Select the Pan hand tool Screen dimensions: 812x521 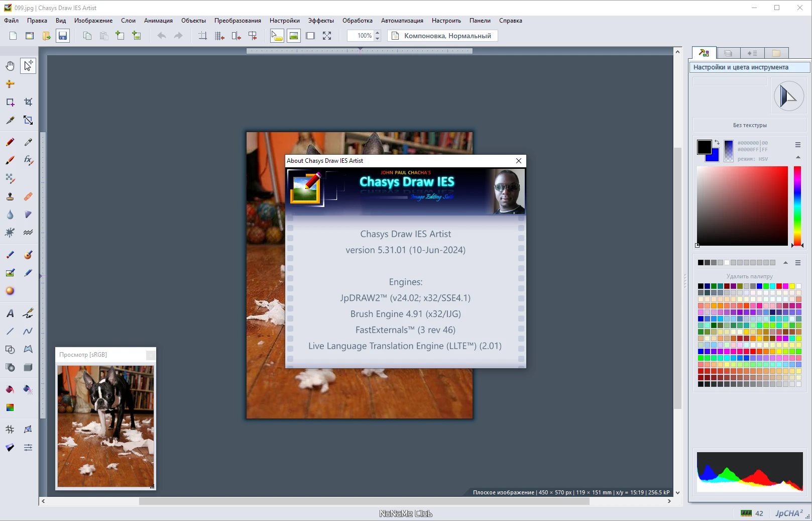tap(10, 66)
